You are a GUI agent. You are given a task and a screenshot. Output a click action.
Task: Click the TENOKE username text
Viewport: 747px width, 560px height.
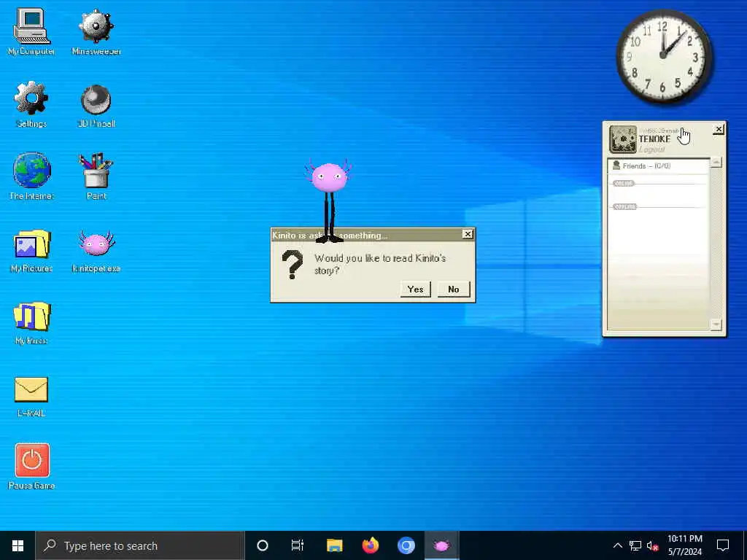coord(654,139)
